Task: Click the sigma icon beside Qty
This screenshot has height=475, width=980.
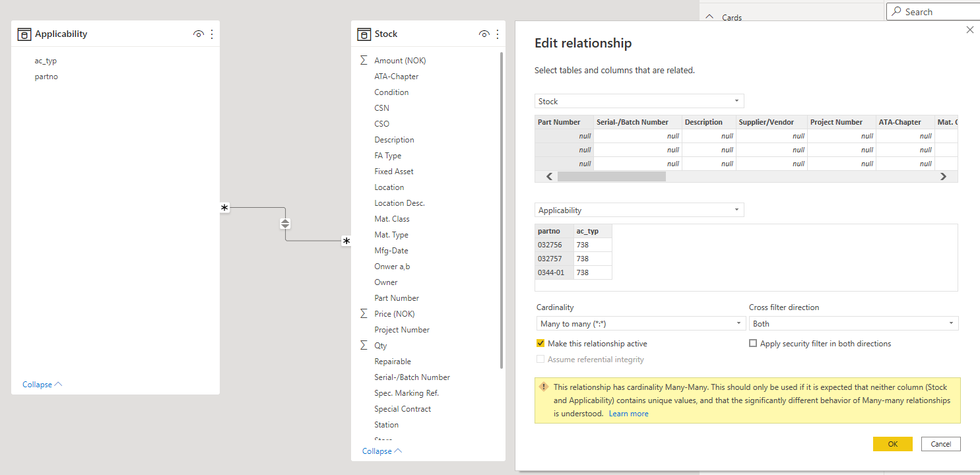Action: click(364, 345)
